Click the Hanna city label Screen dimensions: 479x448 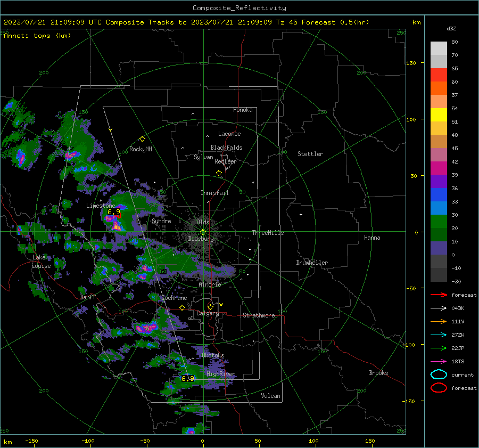click(372, 238)
